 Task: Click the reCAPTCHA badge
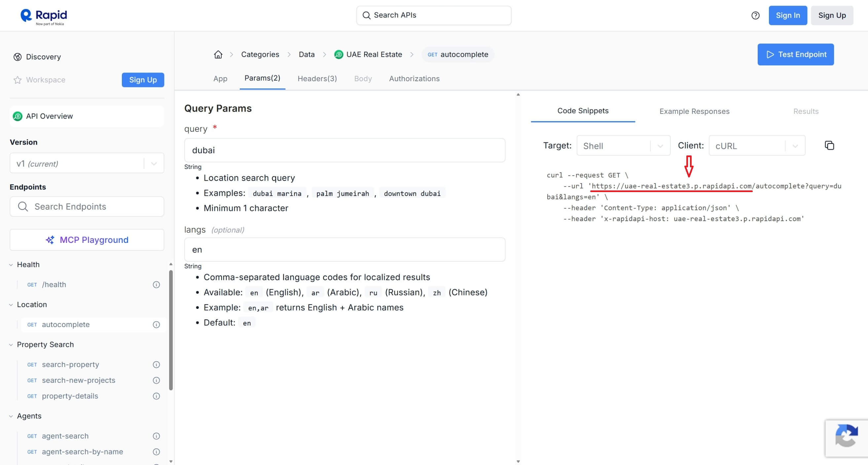(847, 438)
